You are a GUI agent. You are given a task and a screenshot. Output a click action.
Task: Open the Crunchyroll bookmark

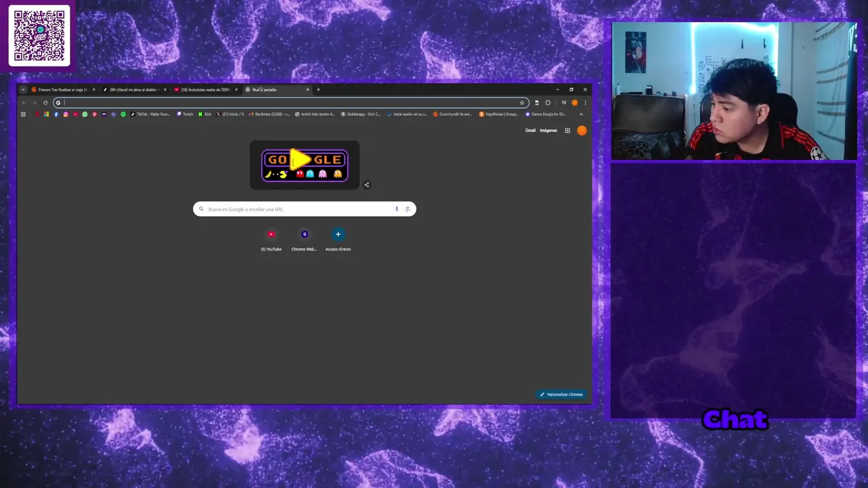[x=452, y=114]
